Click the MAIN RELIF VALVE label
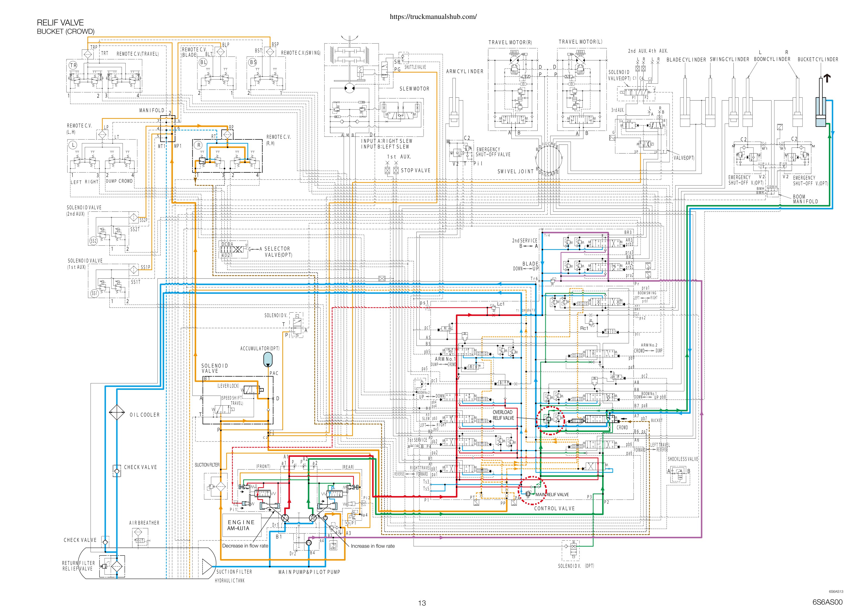 click(x=552, y=495)
